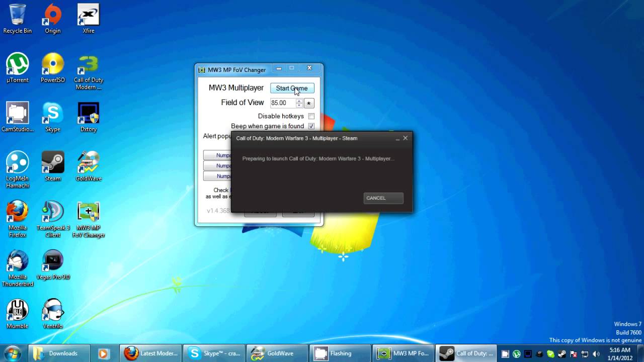Select the Mozilla Thunderbird desktop icon
This screenshot has width=644, height=362.
17,268
